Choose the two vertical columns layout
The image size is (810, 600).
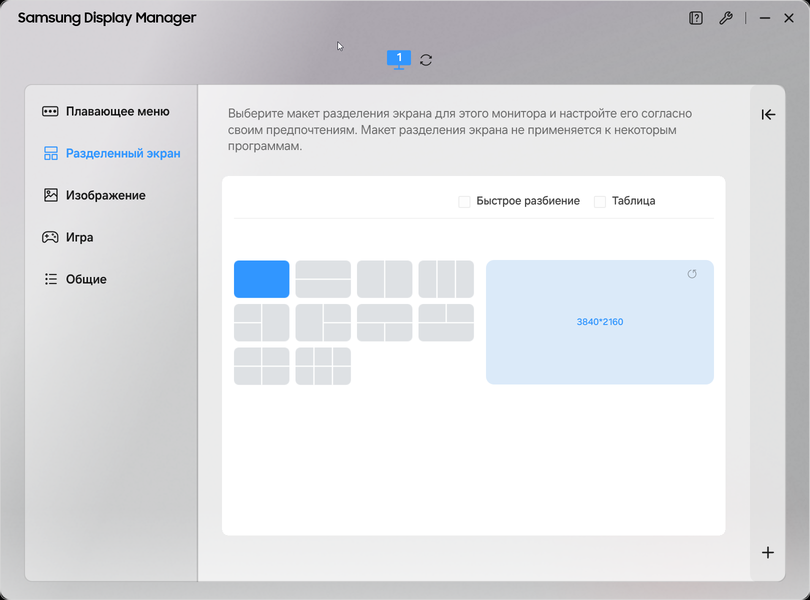coord(384,279)
